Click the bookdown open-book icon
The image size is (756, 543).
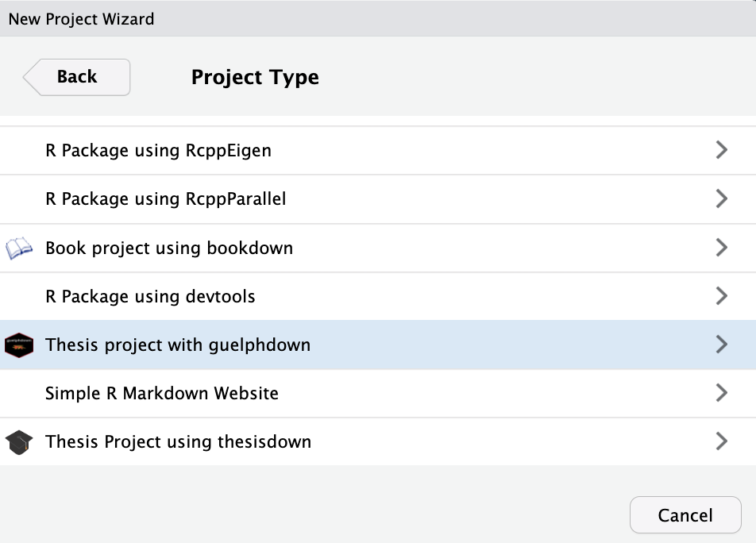coord(19,248)
